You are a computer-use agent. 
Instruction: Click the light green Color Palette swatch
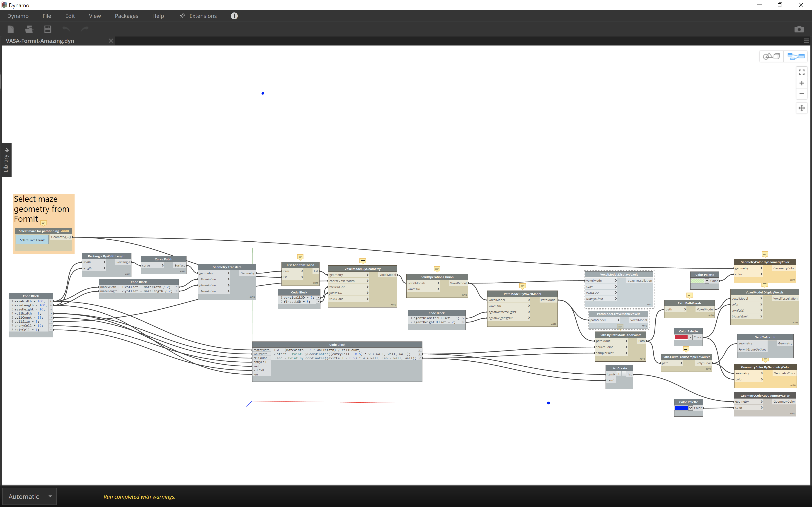click(x=697, y=281)
